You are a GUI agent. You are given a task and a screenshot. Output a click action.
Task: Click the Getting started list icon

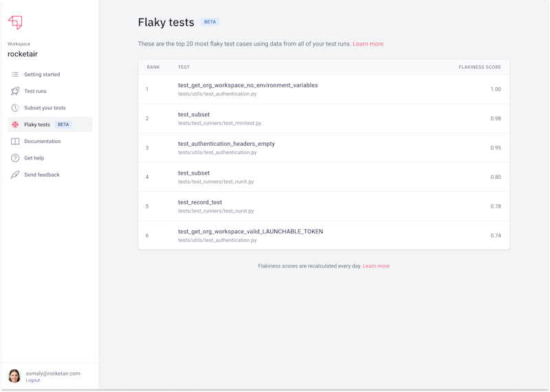15,74
